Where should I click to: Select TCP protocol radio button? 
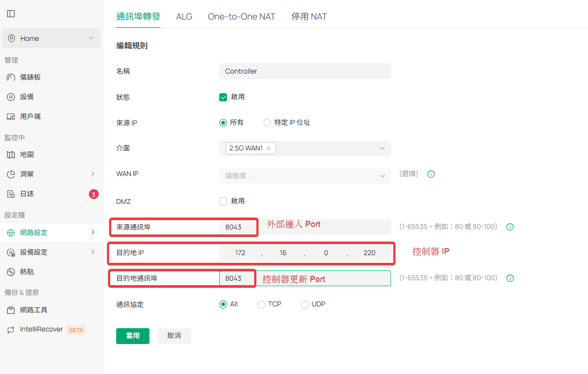[261, 304]
